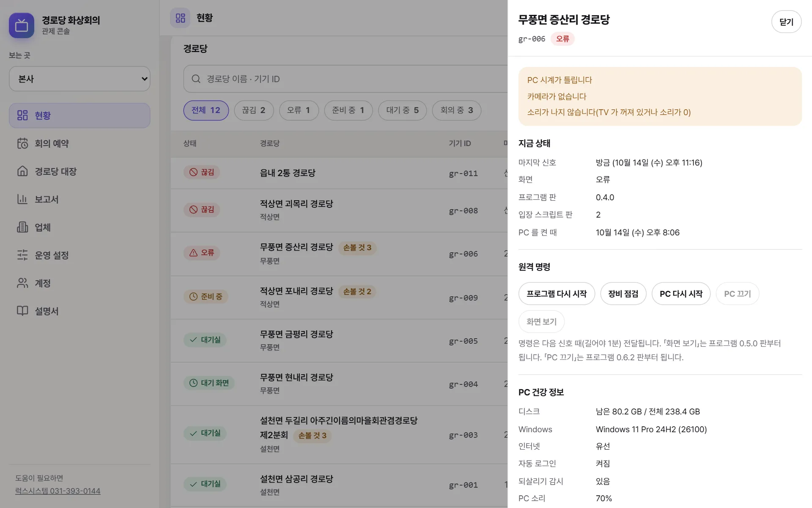812x508 pixels.
Task: Click the 기기 ID column header
Action: pyautogui.click(x=460, y=144)
